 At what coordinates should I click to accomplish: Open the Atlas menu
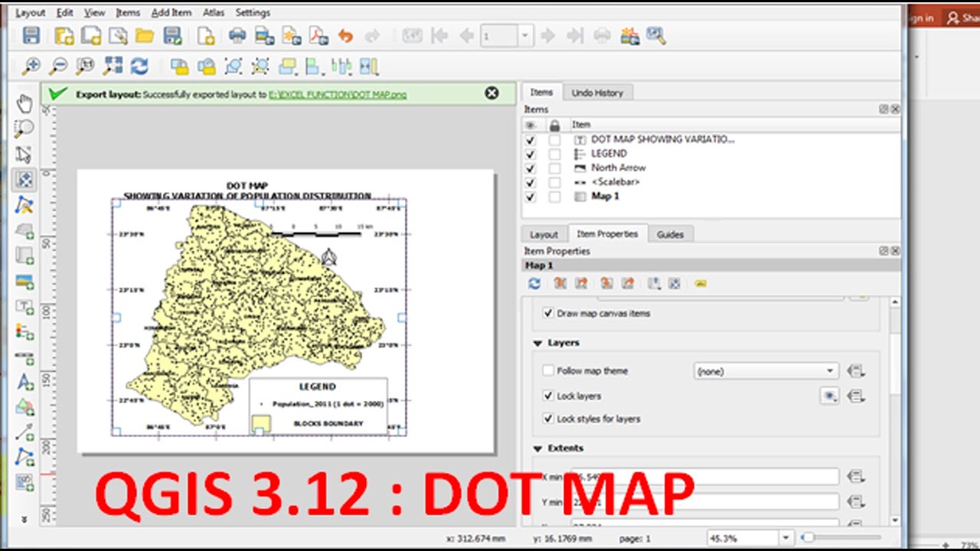214,13
